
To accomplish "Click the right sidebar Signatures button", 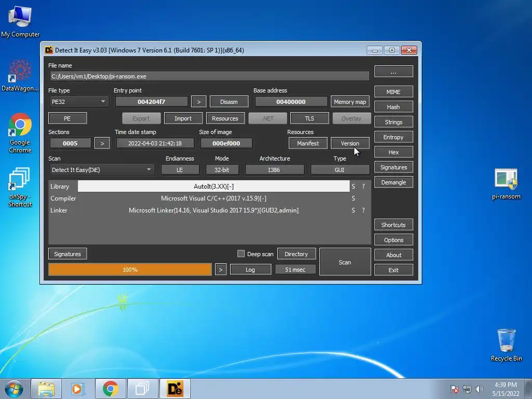I will (x=394, y=167).
